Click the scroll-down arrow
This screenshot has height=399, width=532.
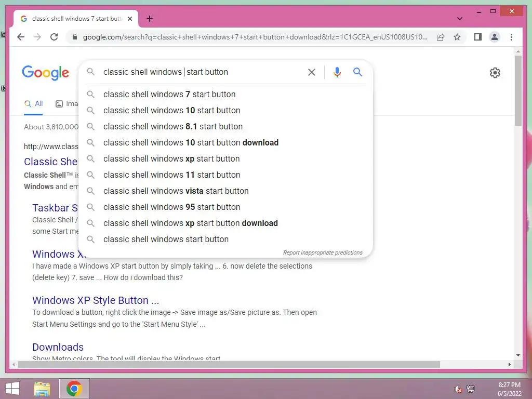(518, 355)
